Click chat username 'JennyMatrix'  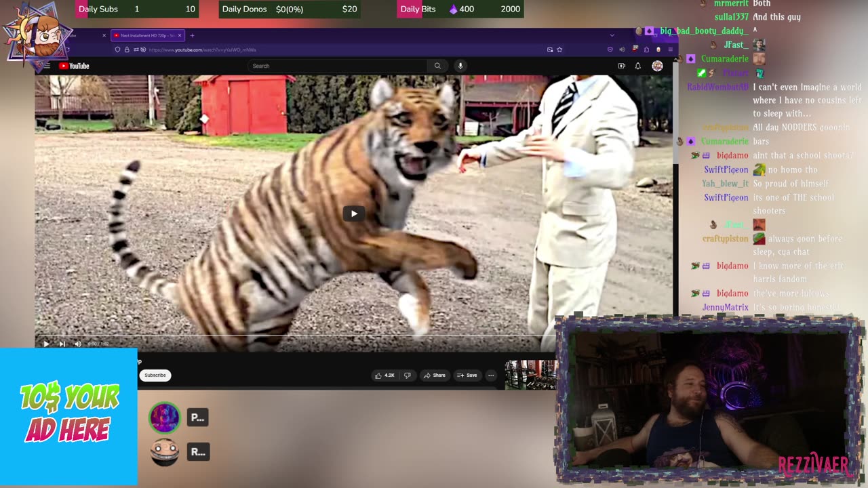point(726,307)
